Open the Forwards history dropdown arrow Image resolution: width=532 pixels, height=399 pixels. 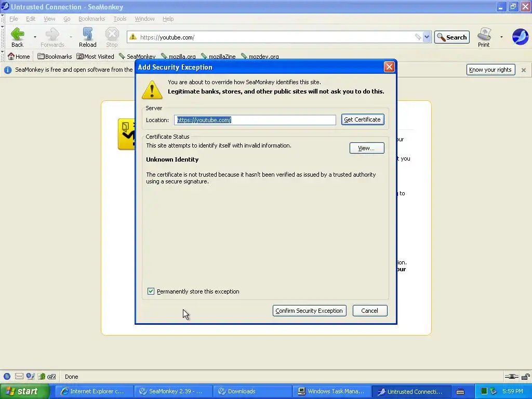(x=71, y=37)
